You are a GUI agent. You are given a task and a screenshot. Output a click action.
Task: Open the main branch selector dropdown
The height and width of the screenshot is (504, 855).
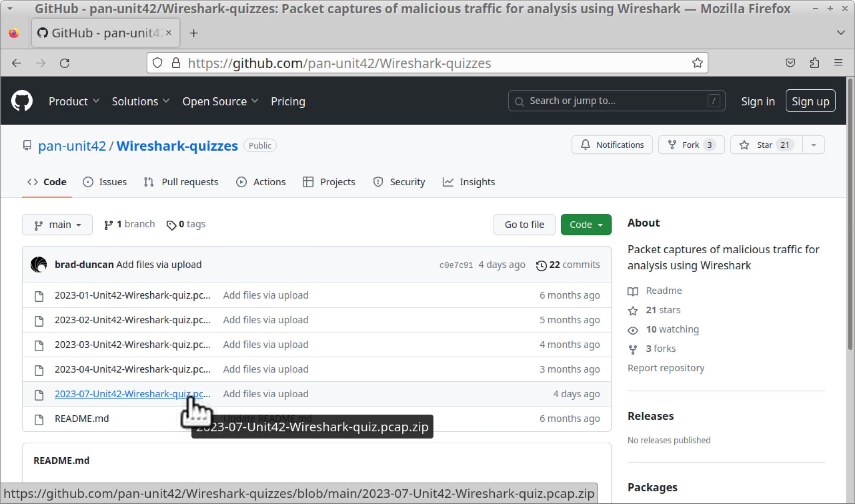click(57, 224)
